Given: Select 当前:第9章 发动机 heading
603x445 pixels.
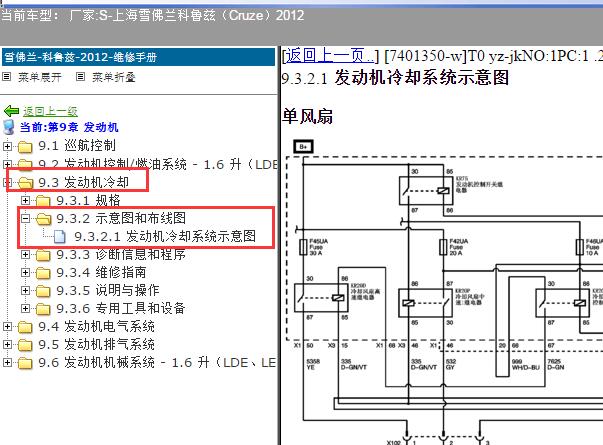Looking at the screenshot, I should coord(69,127).
